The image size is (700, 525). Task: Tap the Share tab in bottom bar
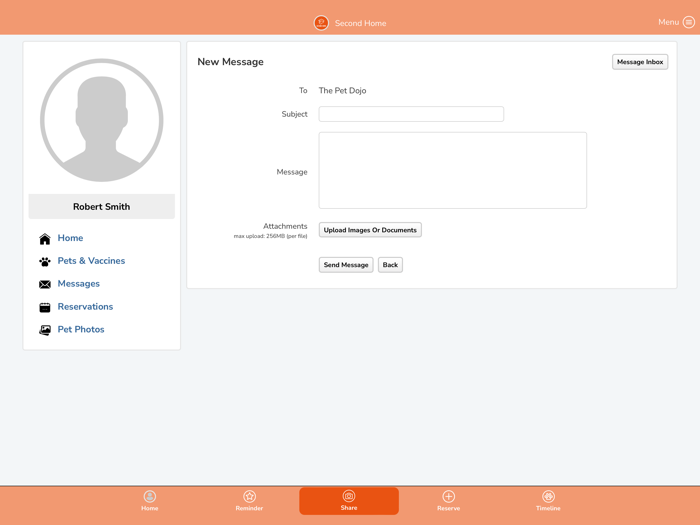click(349, 501)
